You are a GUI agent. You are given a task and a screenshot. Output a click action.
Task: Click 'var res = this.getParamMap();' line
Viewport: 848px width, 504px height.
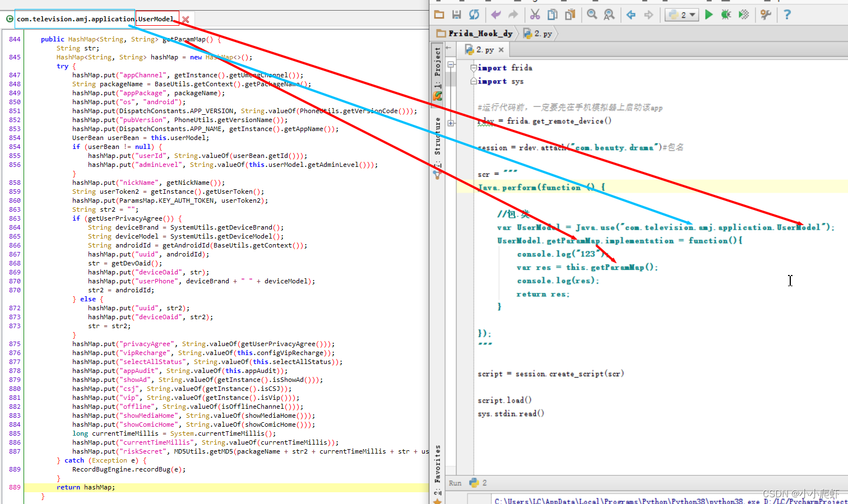coord(587,267)
